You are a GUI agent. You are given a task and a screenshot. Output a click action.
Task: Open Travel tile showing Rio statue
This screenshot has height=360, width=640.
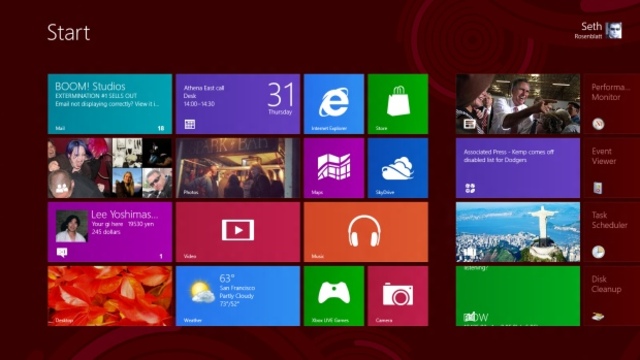tap(518, 232)
